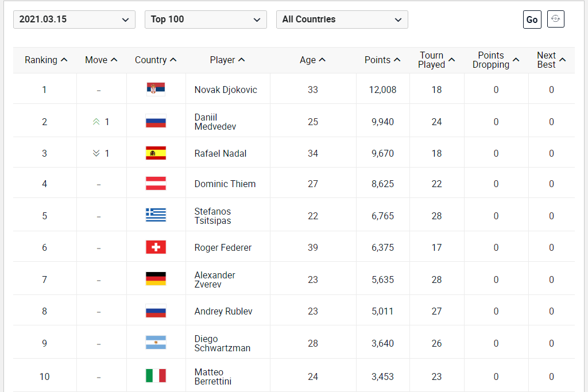588x392 pixels.
Task: Sort by Tourn Played column
Action: (436, 60)
